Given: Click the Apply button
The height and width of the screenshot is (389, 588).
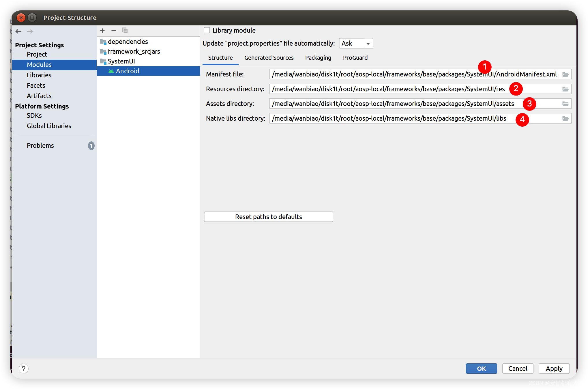Looking at the screenshot, I should (555, 368).
